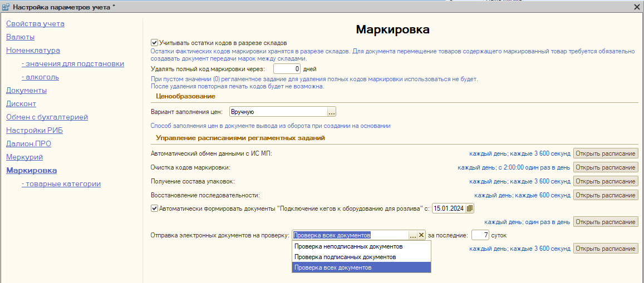Select 'Проверка неподписанных документов' from list
The height and width of the screenshot is (283, 644).
348,246
